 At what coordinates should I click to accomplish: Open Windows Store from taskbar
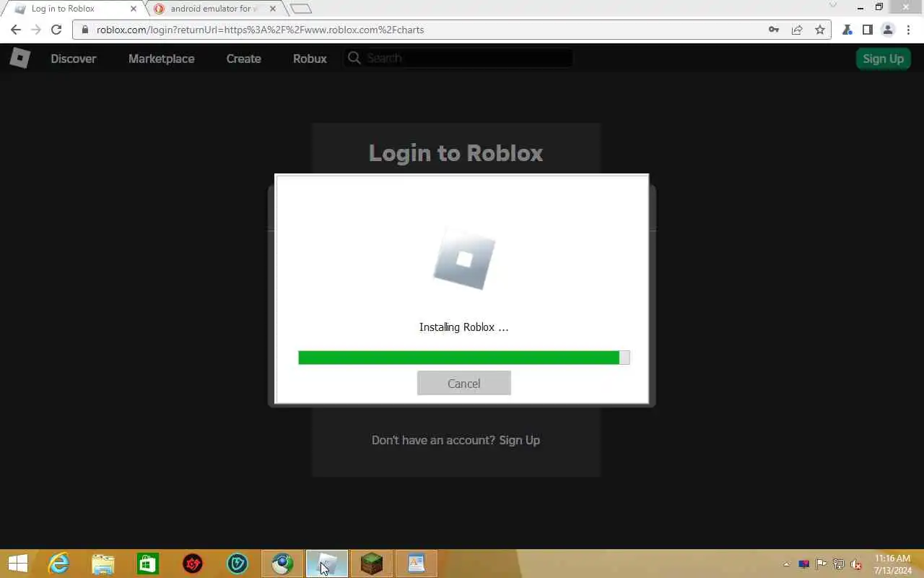pos(148,564)
